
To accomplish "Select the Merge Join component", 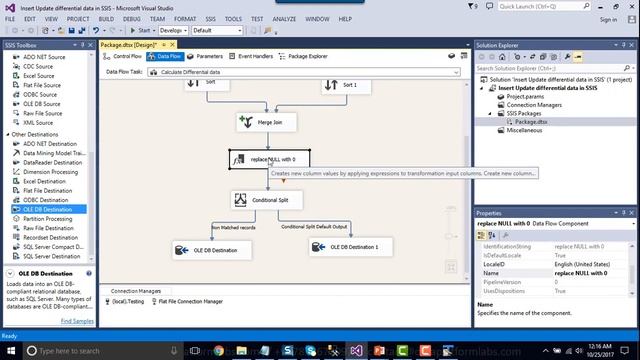I will (266, 122).
